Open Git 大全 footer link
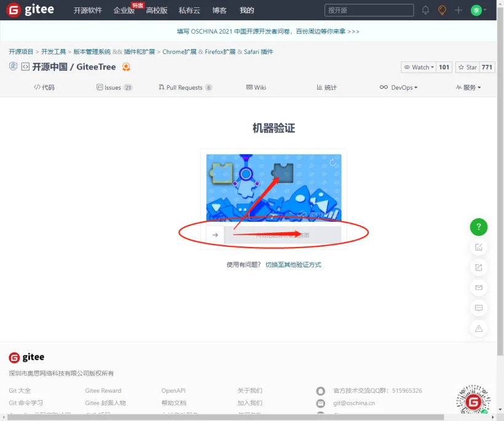 point(20,391)
